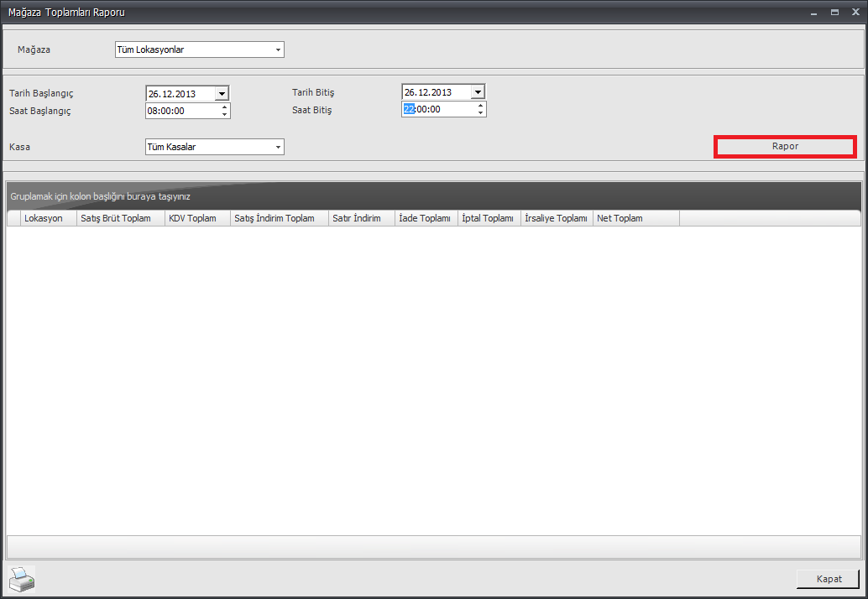Viewport: 868px width, 599px height.
Task: Click the İade Toplamı column header
Action: tap(426, 218)
